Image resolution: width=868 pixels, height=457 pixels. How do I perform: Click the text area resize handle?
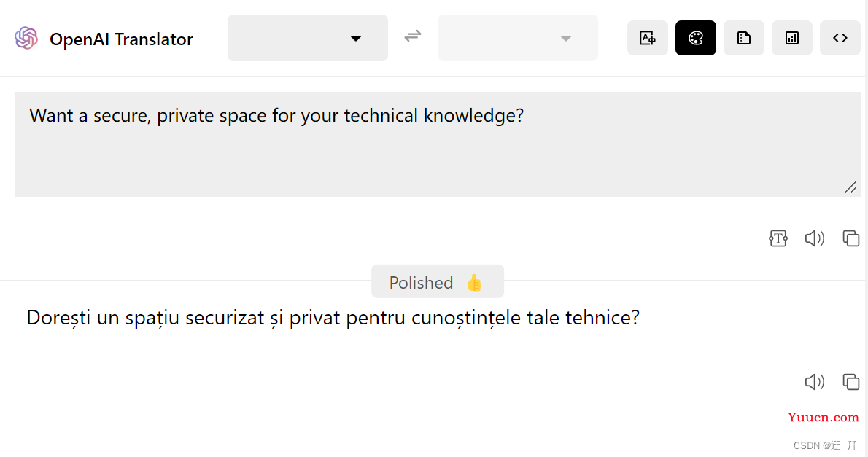point(850,188)
